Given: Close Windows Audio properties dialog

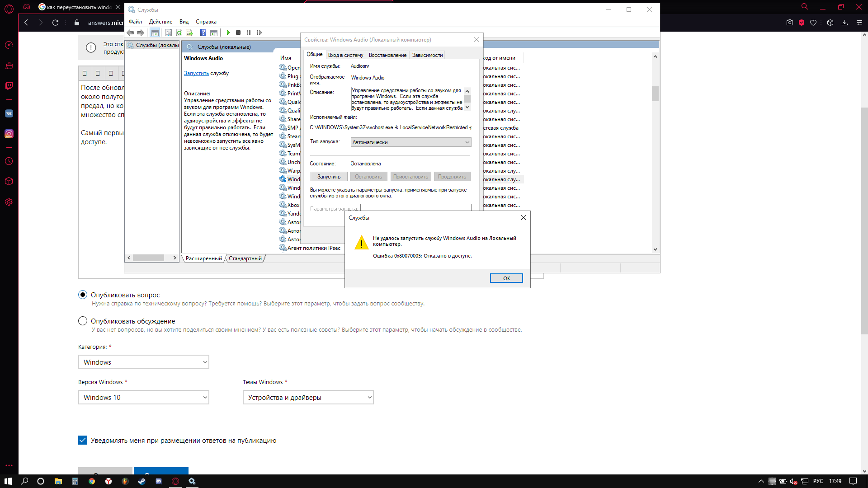Looking at the screenshot, I should (476, 39).
